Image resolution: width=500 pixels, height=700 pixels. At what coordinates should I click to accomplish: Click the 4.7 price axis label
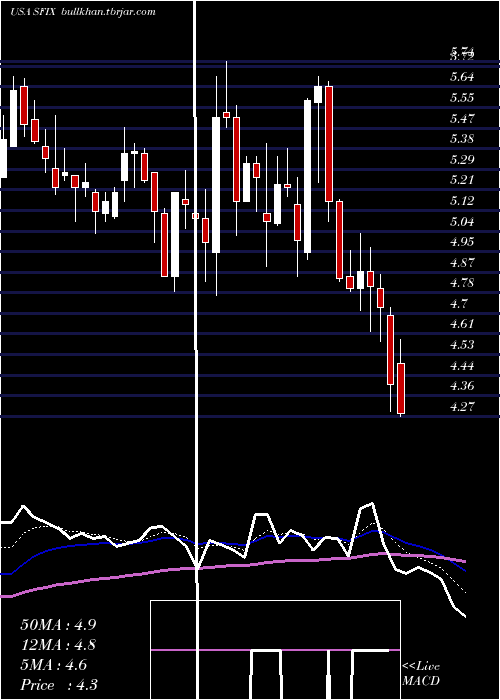tap(458, 304)
